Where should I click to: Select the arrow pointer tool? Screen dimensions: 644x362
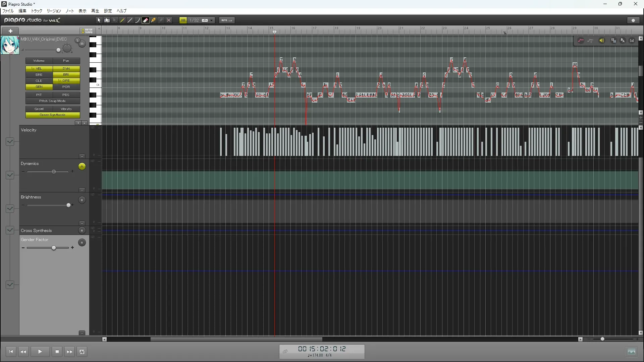pos(99,20)
